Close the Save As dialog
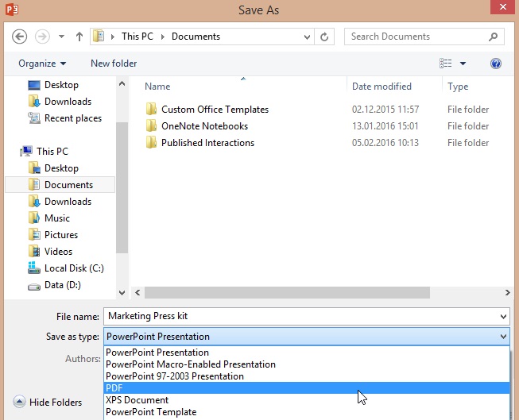519x420 pixels. 502,7
